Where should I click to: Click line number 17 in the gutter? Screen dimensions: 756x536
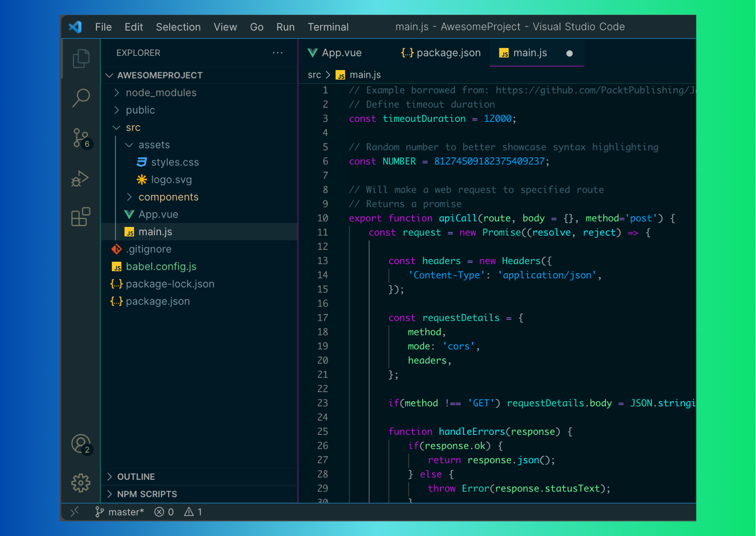[x=323, y=318]
